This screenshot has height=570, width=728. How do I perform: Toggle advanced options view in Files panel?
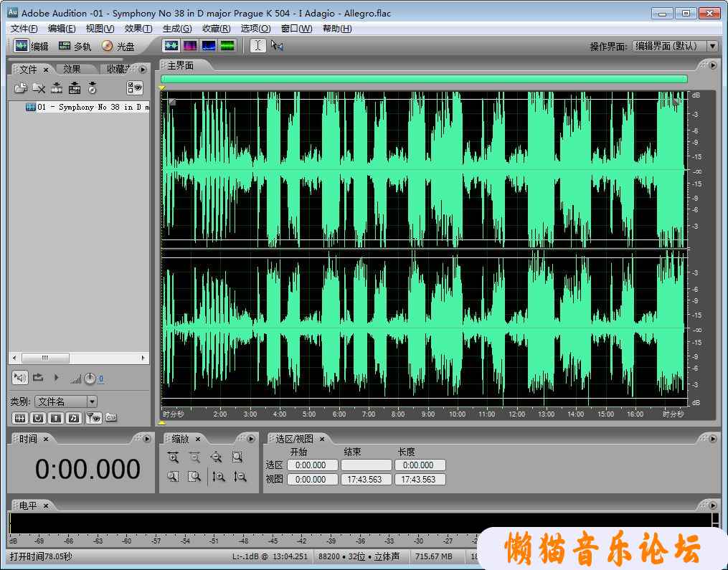(135, 87)
